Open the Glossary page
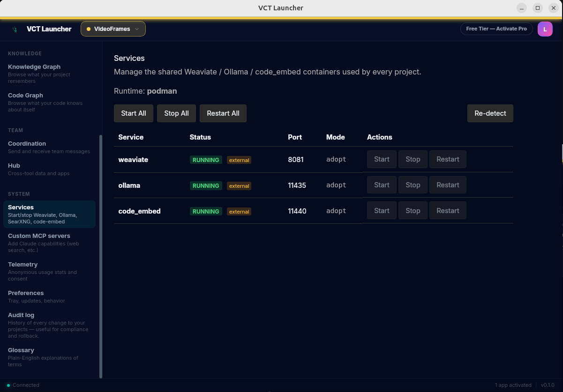Image resolution: width=563 pixels, height=392 pixels. (49, 357)
